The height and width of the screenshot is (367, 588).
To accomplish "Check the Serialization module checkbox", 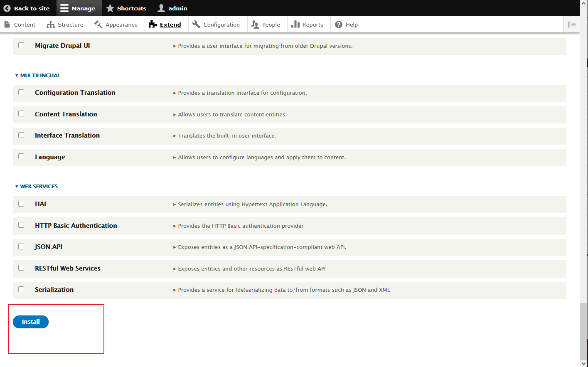I will (21, 289).
